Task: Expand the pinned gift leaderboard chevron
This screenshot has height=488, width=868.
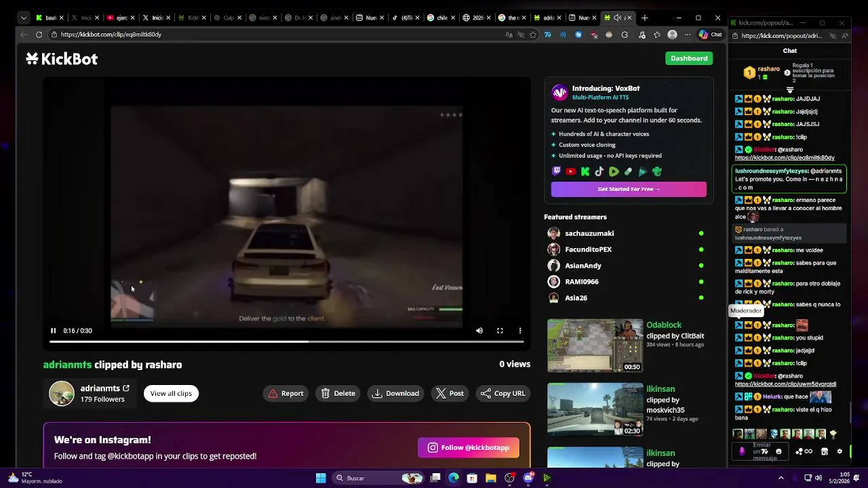Action: (x=789, y=89)
